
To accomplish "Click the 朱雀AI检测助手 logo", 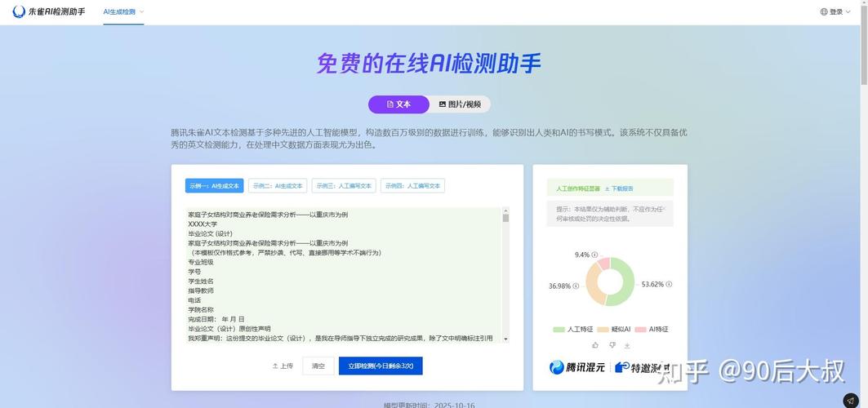I will click(49, 11).
